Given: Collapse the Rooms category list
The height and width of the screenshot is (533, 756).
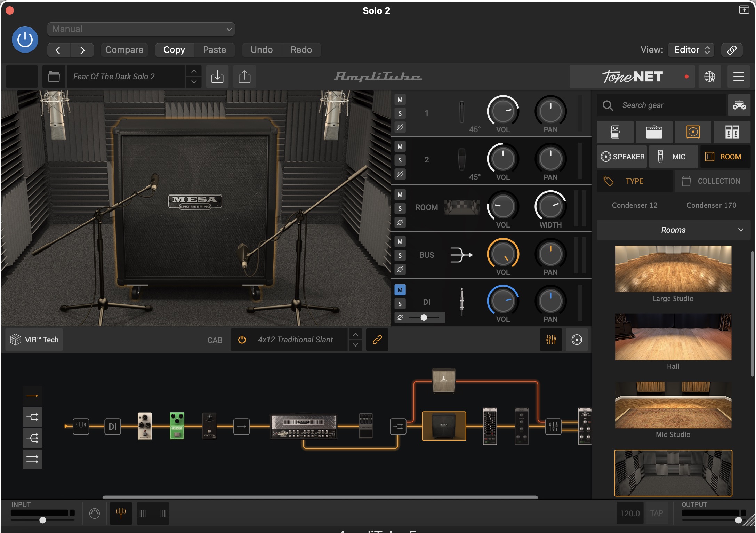Looking at the screenshot, I should [x=674, y=230].
